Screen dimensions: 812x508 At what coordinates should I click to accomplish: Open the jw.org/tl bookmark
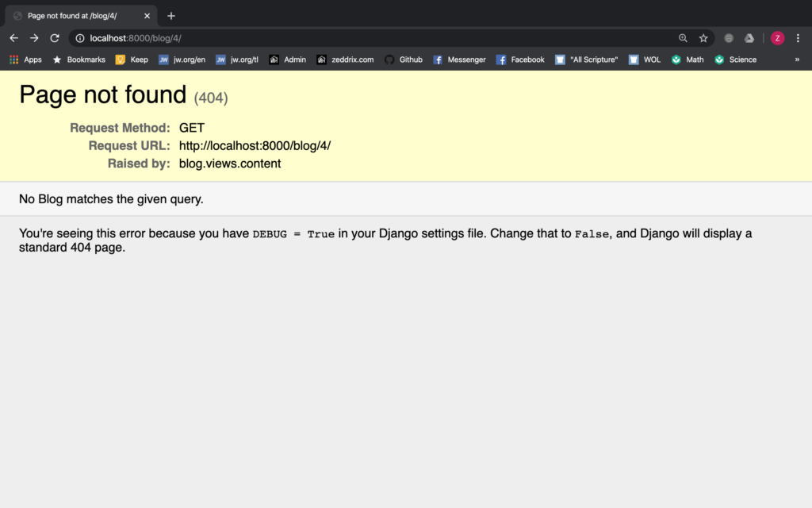pyautogui.click(x=237, y=60)
